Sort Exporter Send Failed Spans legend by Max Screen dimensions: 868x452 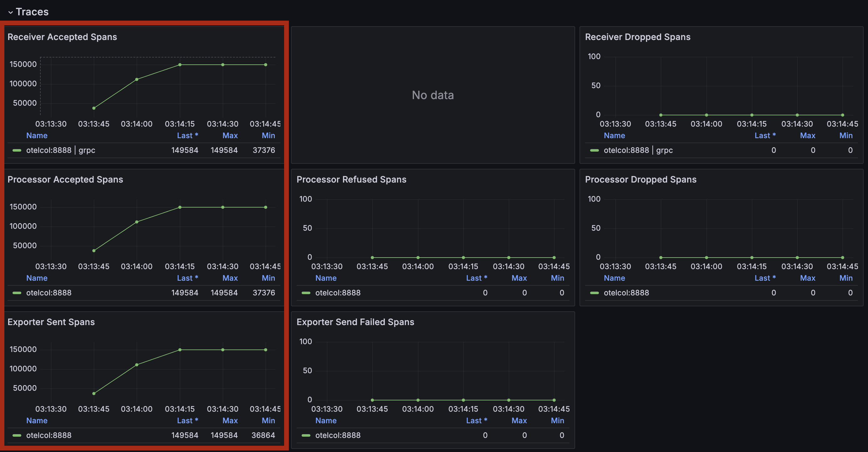[x=519, y=421]
